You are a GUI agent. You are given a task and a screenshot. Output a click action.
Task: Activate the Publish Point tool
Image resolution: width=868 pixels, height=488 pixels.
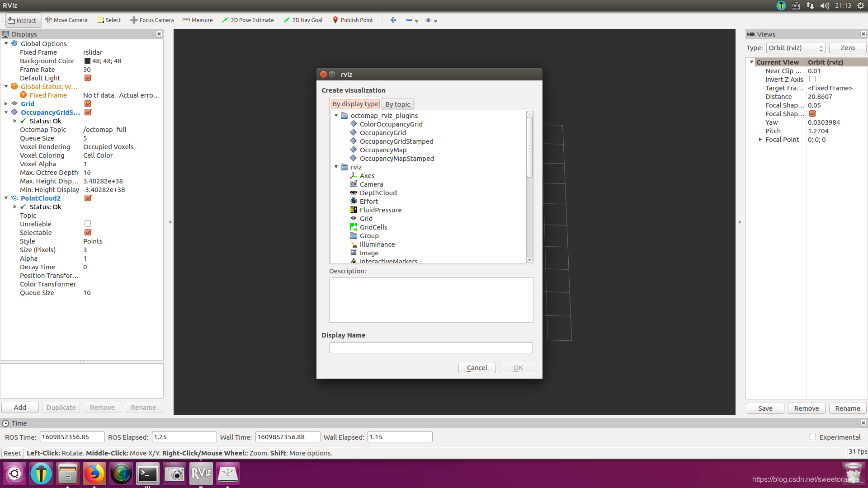pos(353,20)
